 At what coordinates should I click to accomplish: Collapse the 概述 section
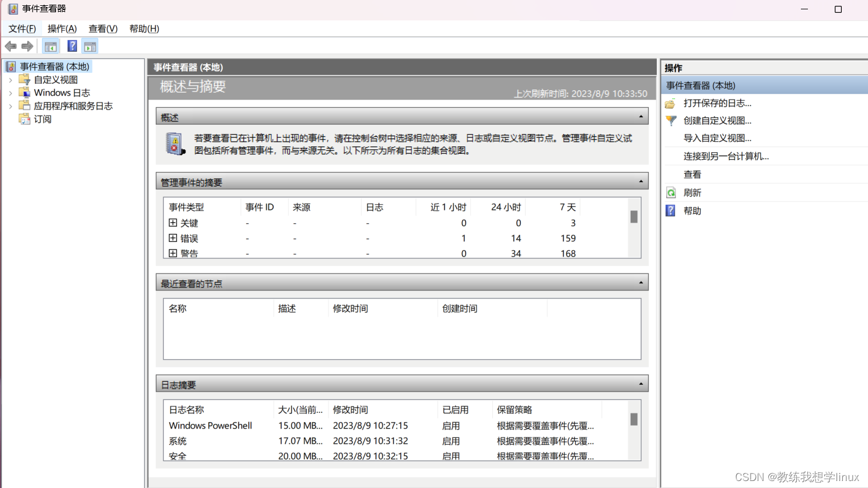(640, 117)
